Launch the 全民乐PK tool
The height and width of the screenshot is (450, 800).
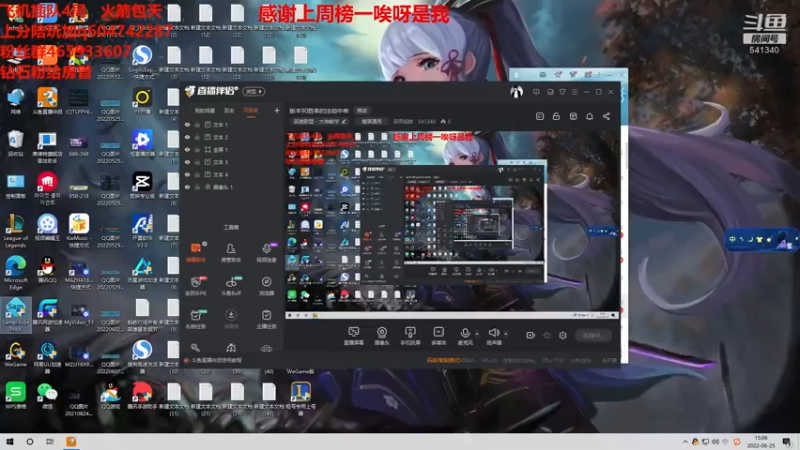point(195,286)
